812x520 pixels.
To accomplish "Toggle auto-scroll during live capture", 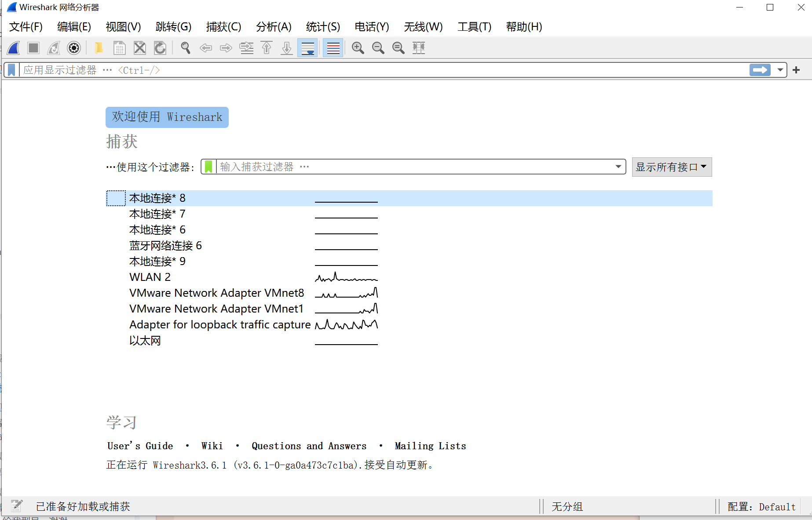I will click(307, 48).
